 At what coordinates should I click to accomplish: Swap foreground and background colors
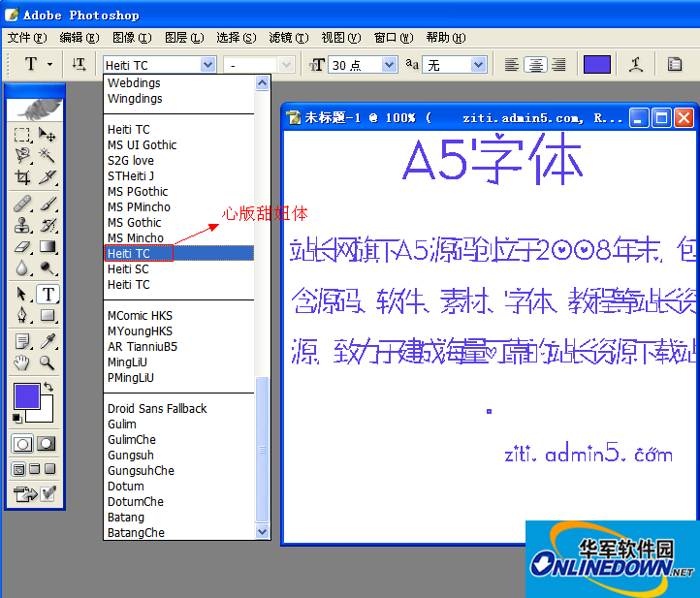click(48, 387)
